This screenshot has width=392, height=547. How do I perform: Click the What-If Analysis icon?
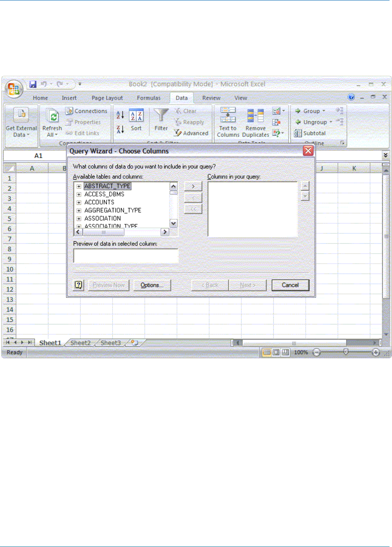tap(277, 133)
